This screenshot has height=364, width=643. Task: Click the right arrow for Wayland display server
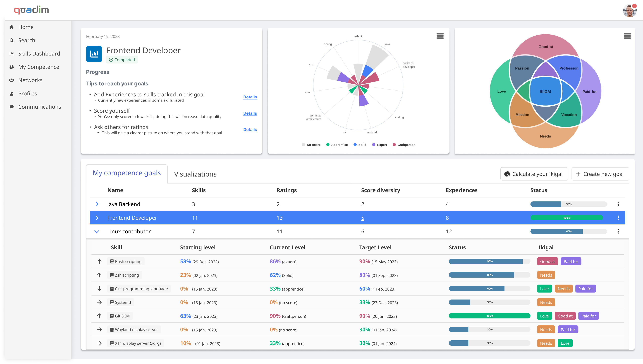[99, 329]
